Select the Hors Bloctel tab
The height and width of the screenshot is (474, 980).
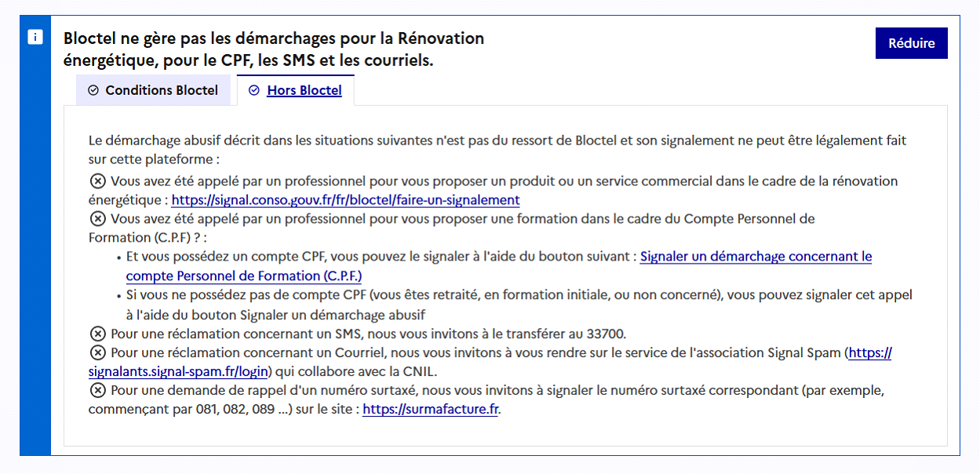[304, 90]
